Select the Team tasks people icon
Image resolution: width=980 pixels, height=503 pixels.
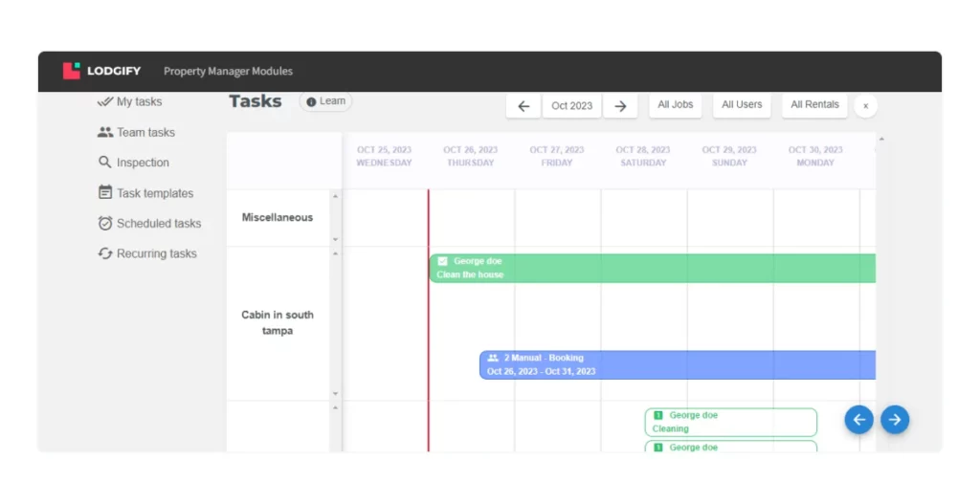tap(105, 132)
